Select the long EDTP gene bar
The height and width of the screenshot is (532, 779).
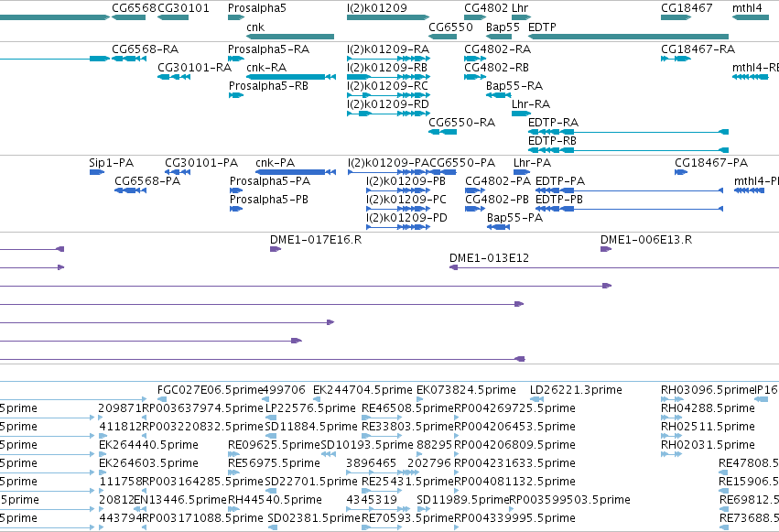tap(629, 37)
